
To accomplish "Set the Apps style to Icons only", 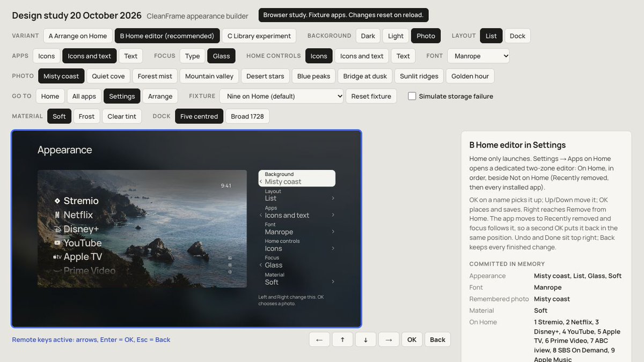I will 47,56.
